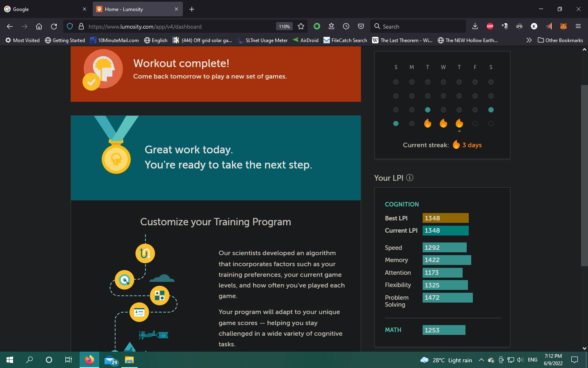Click the weather Light rain widget

pos(446,360)
